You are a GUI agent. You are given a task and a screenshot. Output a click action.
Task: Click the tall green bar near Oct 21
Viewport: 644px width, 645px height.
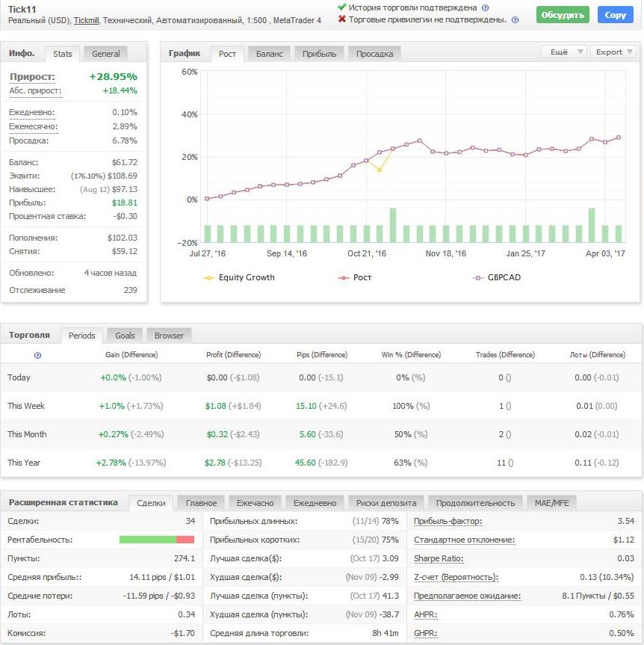click(x=393, y=226)
